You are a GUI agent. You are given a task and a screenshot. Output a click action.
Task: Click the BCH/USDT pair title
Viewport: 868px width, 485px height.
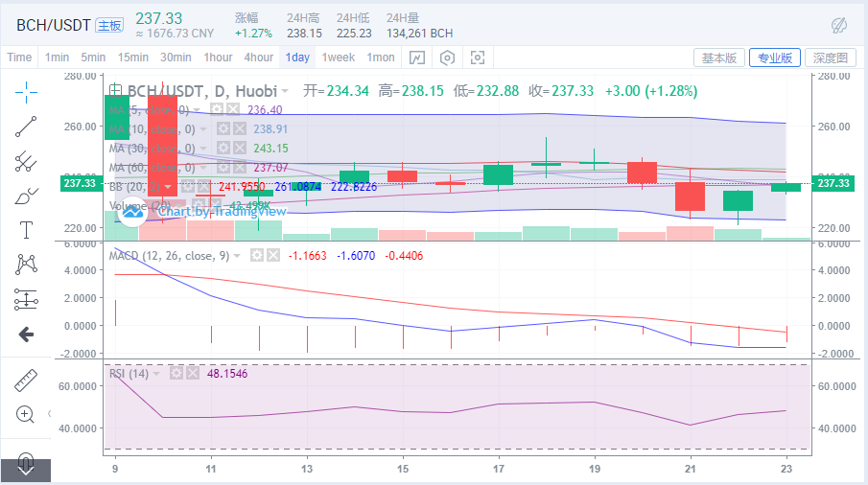53,26
